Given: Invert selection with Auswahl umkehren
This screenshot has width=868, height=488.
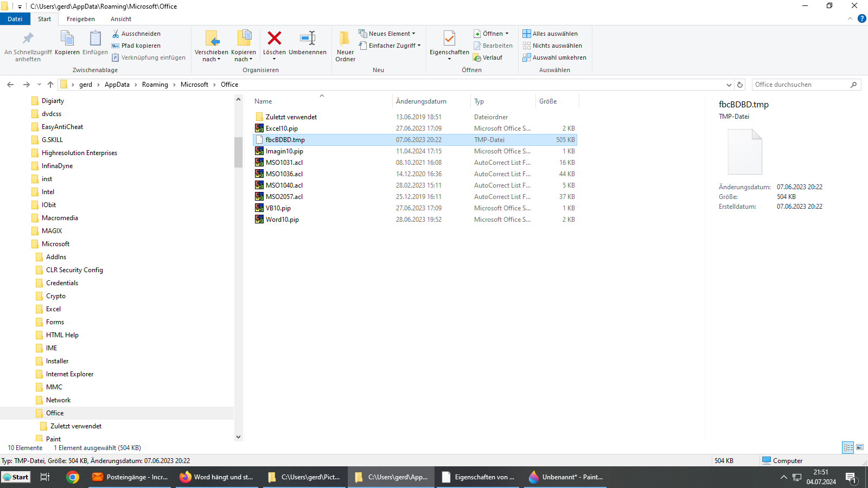Looking at the screenshot, I should [x=554, y=57].
